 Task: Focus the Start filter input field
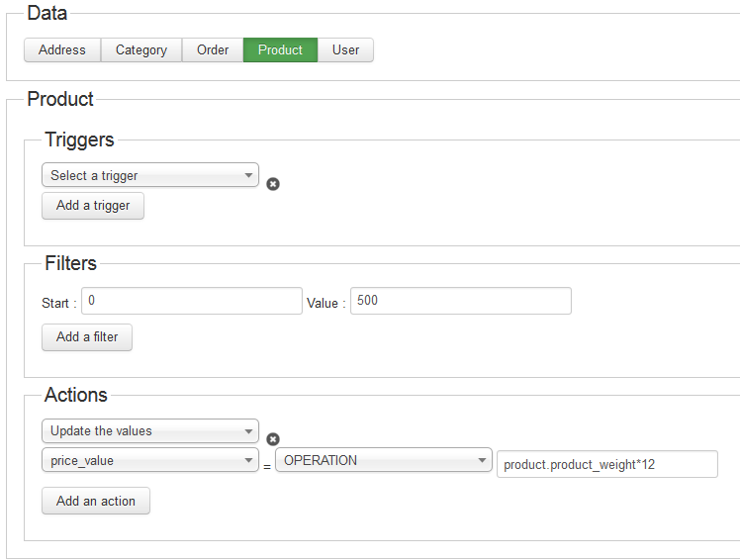(x=192, y=301)
